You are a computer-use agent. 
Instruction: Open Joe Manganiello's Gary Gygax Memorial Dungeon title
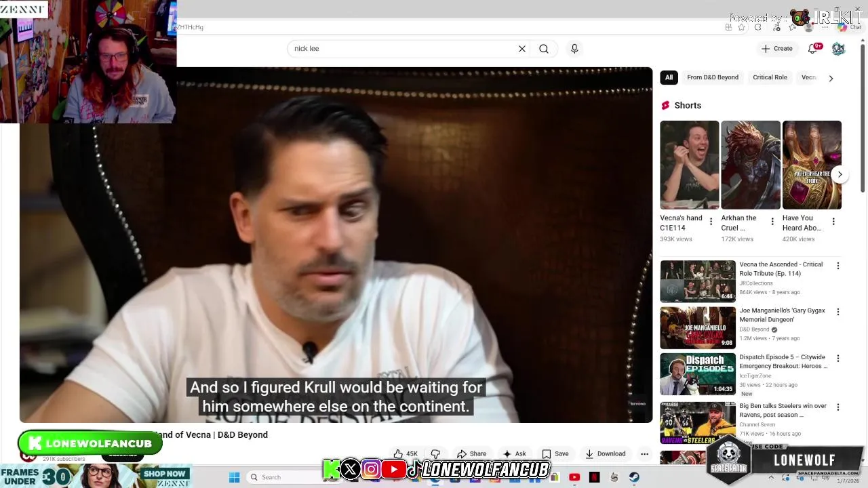[782, 315]
